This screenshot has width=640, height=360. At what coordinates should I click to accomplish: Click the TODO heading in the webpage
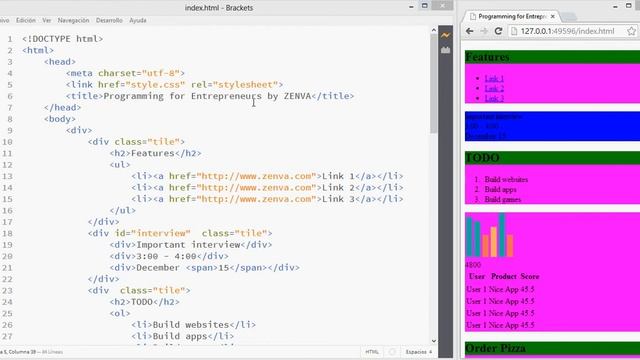tap(482, 158)
